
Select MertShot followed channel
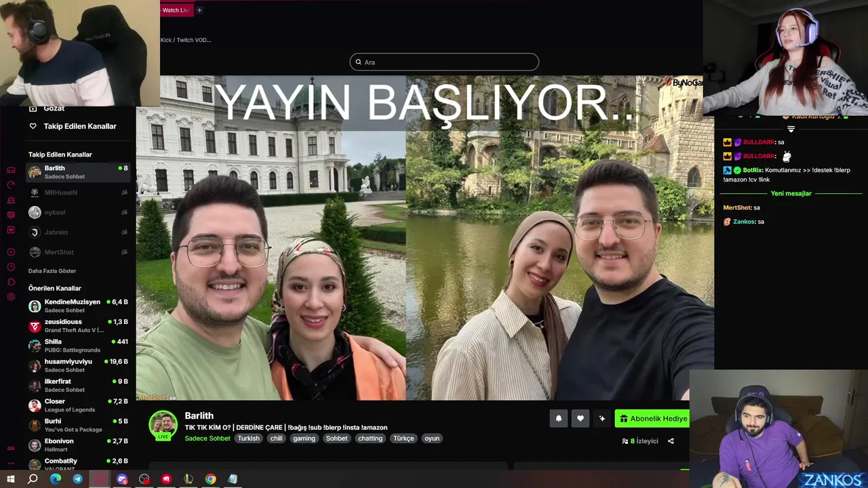coord(77,252)
